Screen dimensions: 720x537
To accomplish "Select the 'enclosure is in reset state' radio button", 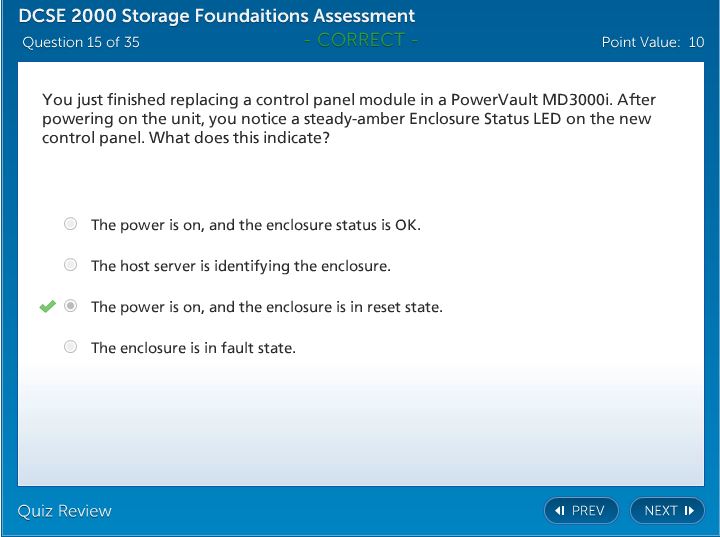I will pos(70,306).
